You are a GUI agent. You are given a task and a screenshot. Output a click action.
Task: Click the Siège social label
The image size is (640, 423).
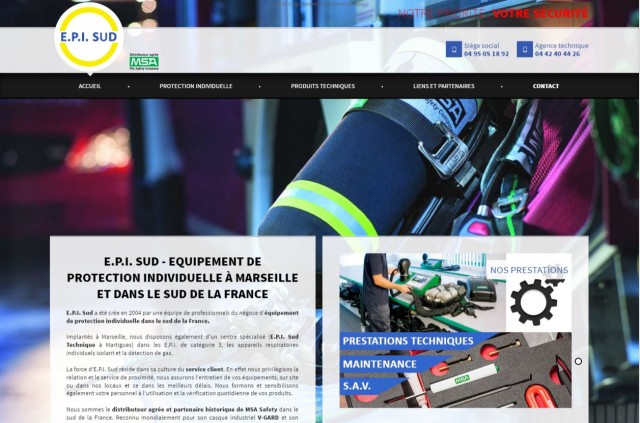(x=481, y=46)
